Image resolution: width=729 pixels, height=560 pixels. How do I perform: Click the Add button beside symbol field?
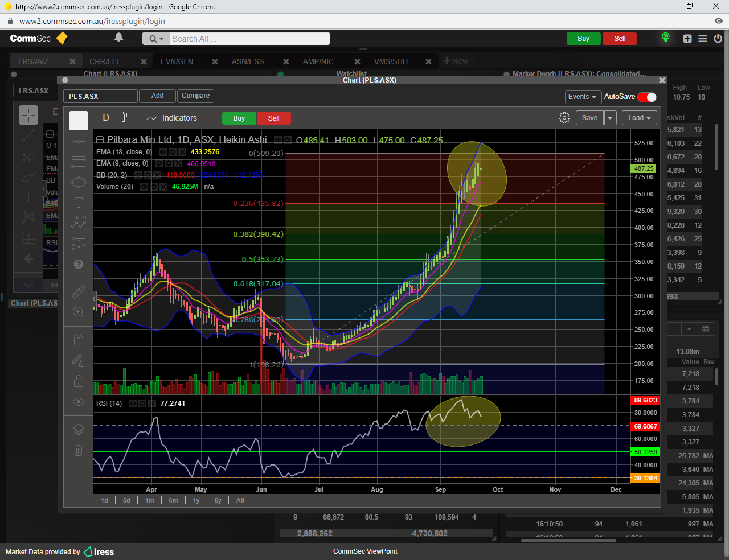pos(158,96)
